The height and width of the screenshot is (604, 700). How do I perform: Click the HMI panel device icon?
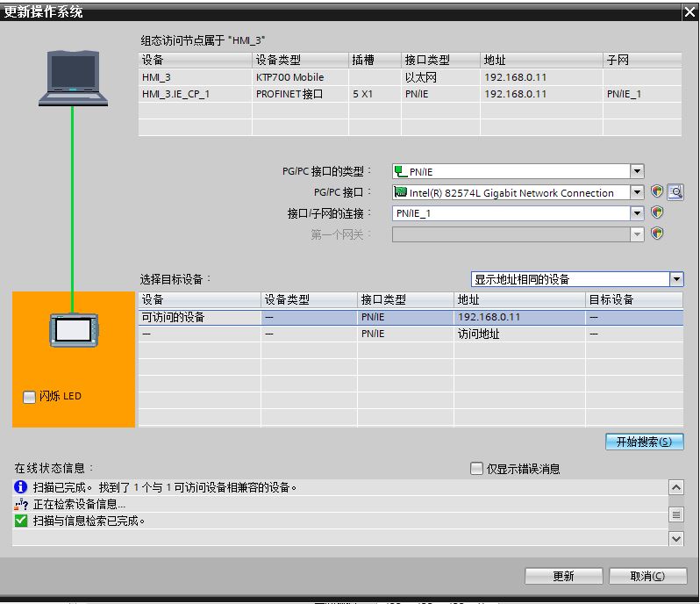point(74,331)
